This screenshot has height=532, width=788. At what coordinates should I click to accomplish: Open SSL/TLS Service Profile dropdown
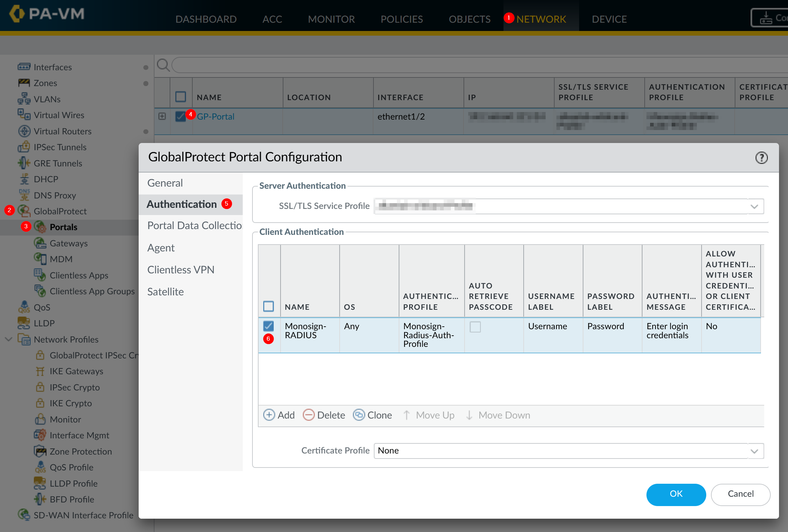tap(754, 206)
